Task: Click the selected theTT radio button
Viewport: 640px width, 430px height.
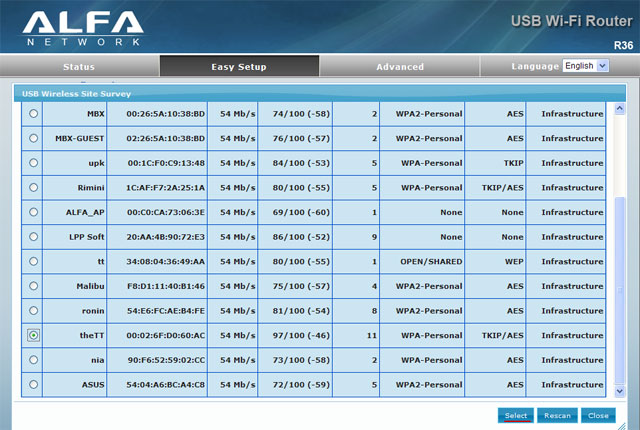Action: [x=33, y=335]
